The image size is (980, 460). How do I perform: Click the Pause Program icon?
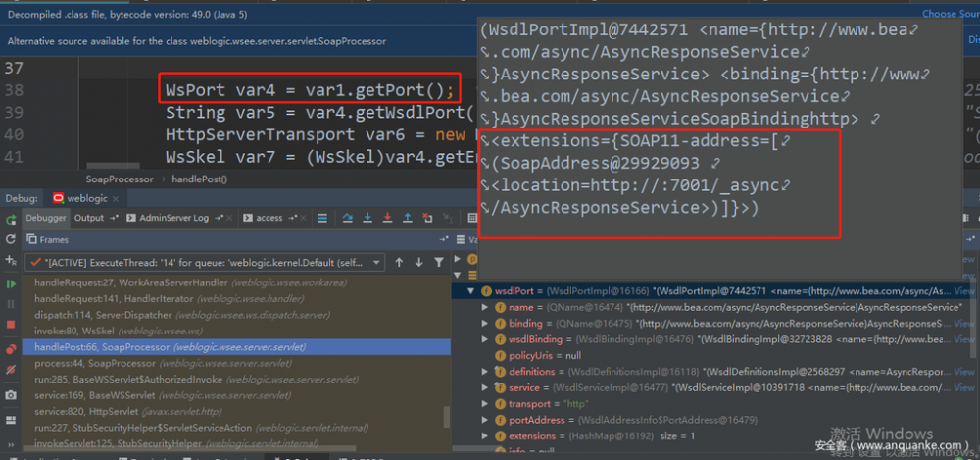pos(11,303)
